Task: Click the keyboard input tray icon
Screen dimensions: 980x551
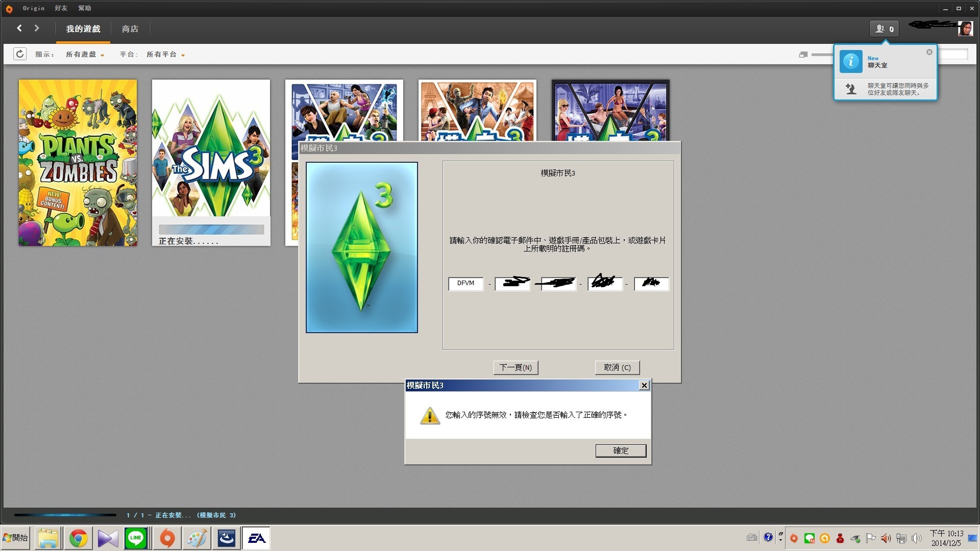Action: (752, 537)
